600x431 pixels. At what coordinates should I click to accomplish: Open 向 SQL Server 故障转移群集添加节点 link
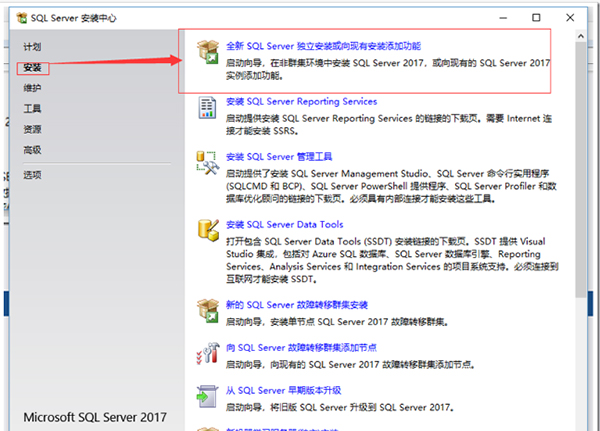(301, 348)
